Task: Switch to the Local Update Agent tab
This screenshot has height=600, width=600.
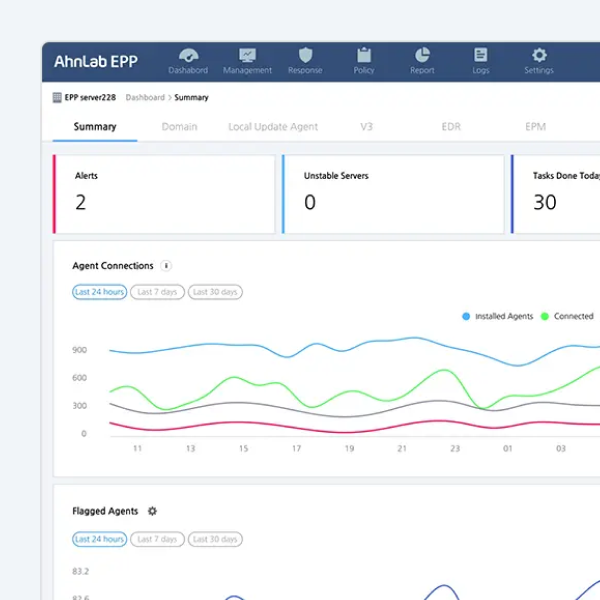Action: click(x=273, y=127)
